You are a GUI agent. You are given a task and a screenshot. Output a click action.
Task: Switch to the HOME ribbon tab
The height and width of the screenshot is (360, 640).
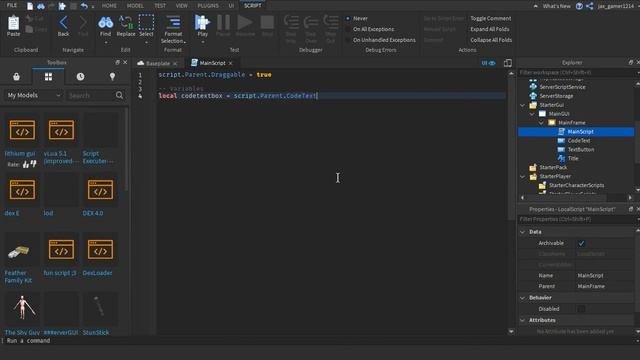coord(109,6)
